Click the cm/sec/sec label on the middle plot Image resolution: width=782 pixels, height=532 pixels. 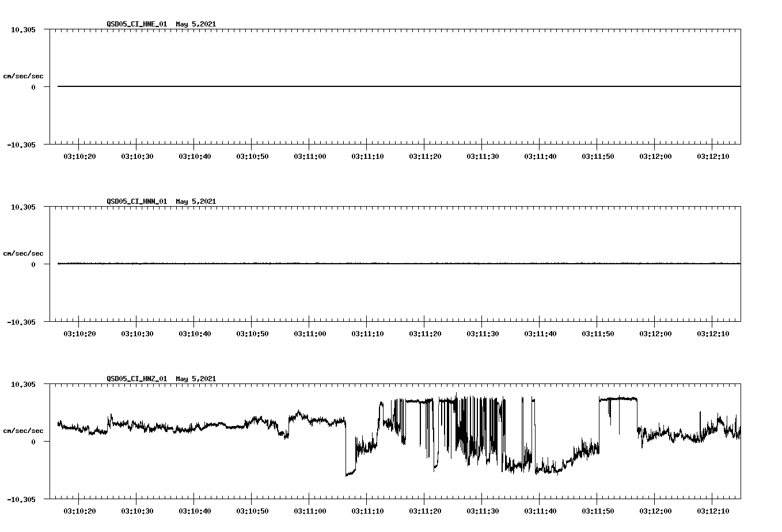[24, 253]
